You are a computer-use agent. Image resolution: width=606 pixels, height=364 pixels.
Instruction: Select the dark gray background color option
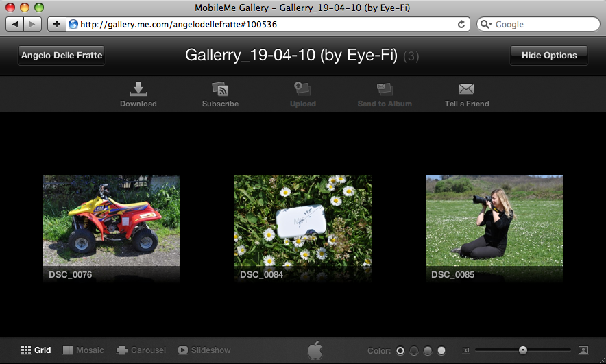[x=414, y=350]
